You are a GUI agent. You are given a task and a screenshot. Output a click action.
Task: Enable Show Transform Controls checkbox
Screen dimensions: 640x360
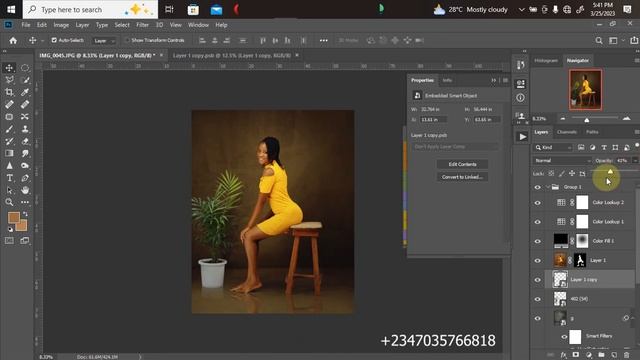pos(127,40)
